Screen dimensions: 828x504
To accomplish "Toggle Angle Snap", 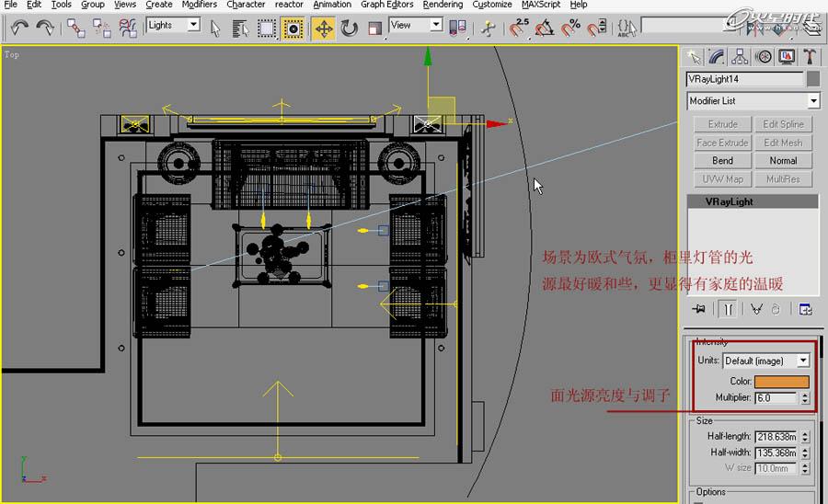I will pos(545,28).
